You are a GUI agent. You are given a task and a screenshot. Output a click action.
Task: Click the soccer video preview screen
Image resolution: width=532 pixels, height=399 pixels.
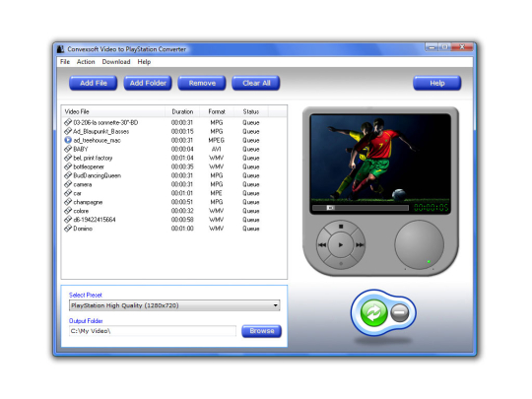(x=380, y=158)
